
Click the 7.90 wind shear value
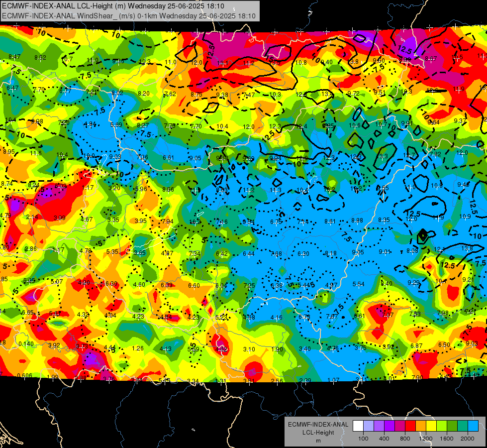[417, 378]
